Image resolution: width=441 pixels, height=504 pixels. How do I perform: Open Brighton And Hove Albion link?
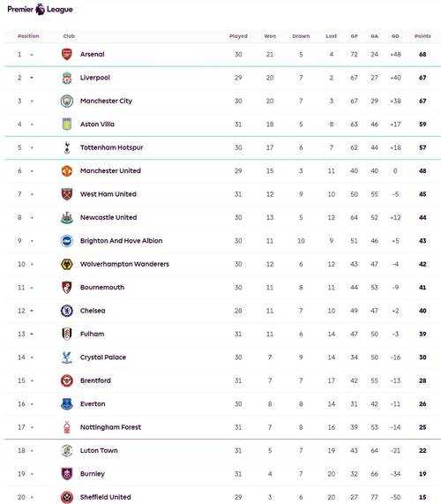tap(122, 241)
